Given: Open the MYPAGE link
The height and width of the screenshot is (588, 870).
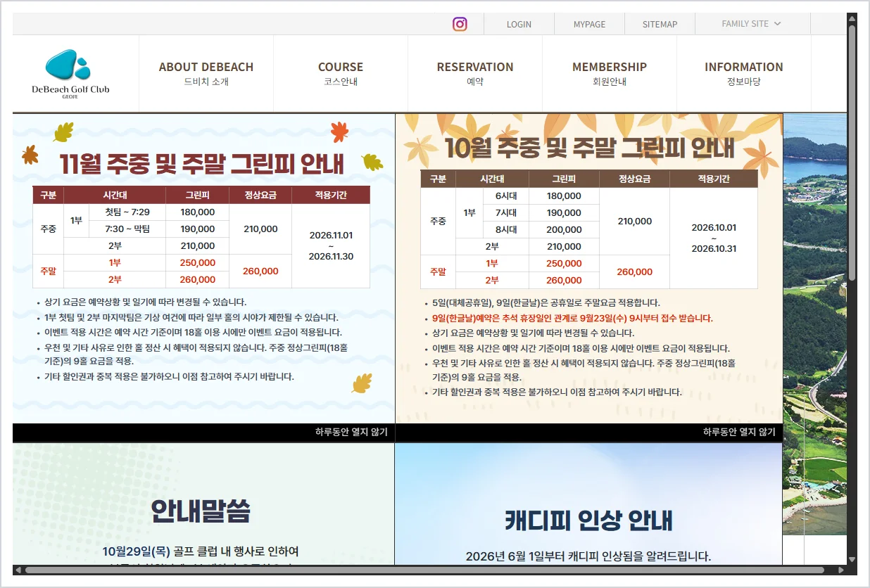Looking at the screenshot, I should coord(589,24).
